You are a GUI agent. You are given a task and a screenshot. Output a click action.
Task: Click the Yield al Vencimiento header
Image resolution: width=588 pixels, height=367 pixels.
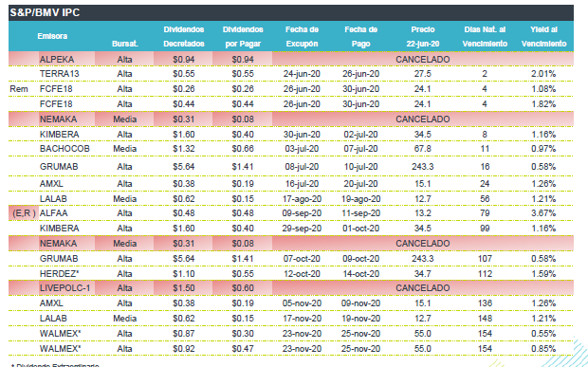tap(543, 37)
